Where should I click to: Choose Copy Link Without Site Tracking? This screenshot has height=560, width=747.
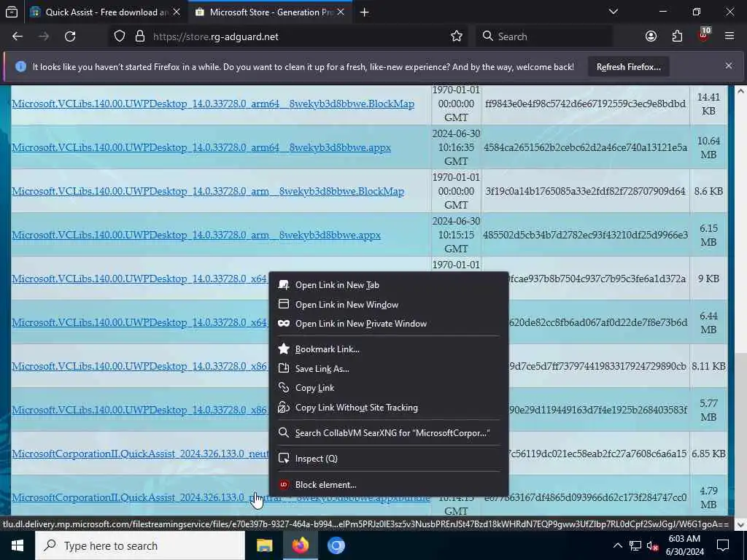(x=389, y=407)
